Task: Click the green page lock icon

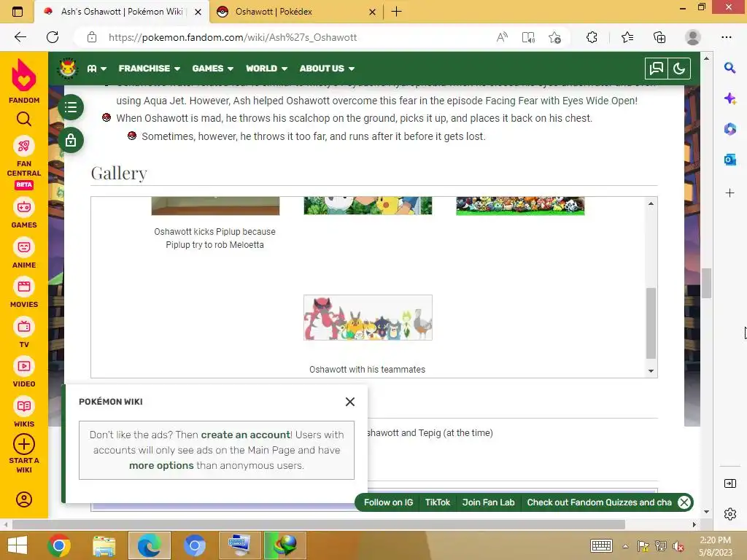Action: 71,141
